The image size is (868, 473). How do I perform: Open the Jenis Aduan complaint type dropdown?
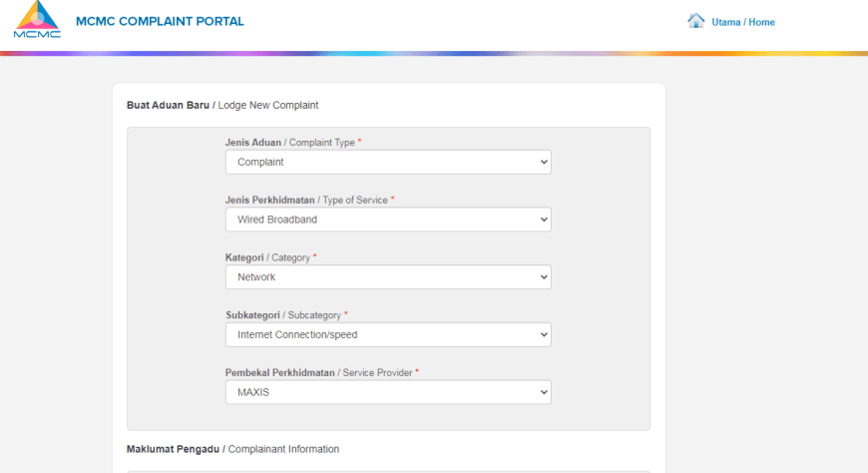pyautogui.click(x=388, y=163)
